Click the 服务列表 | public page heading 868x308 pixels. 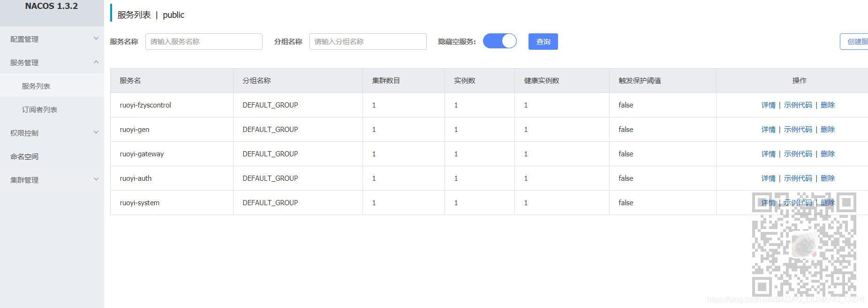point(151,15)
